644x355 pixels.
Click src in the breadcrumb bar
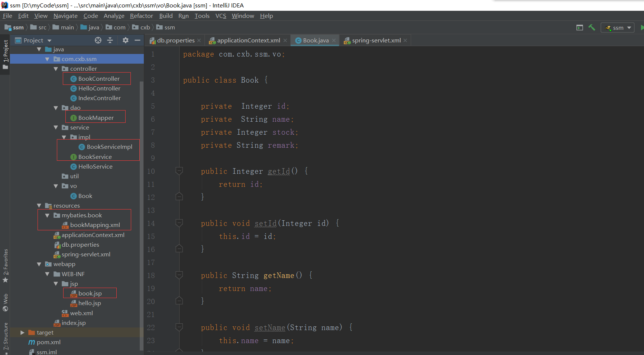42,27
